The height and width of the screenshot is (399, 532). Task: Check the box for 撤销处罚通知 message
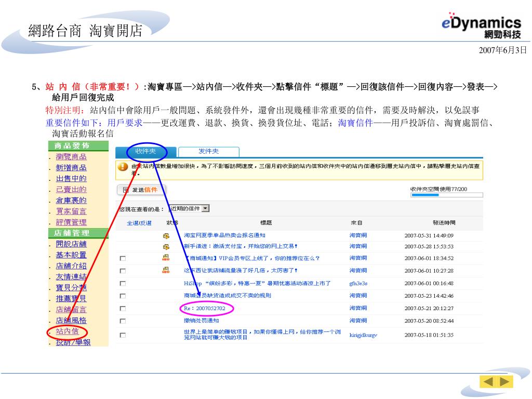(x=123, y=321)
